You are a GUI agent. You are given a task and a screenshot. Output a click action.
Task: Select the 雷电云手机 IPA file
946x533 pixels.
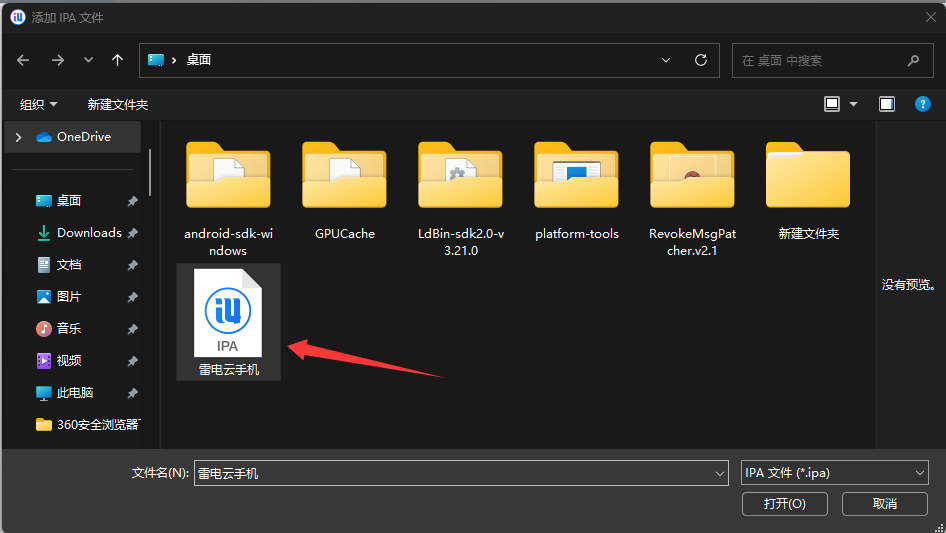(x=228, y=321)
